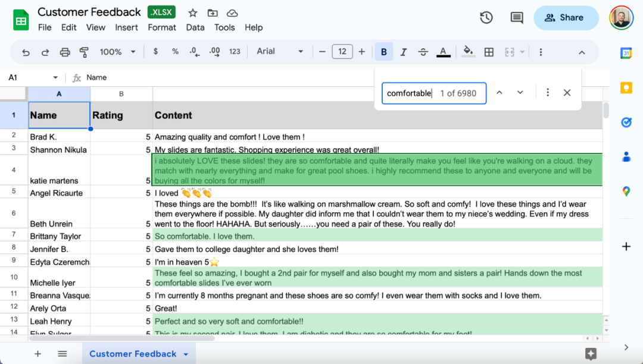Open Contacts in the side panel

pos(626,157)
